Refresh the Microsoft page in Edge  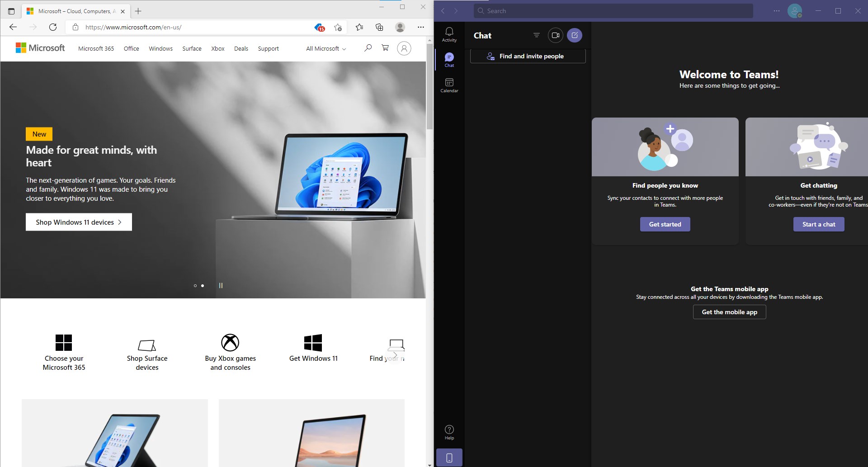tap(53, 27)
